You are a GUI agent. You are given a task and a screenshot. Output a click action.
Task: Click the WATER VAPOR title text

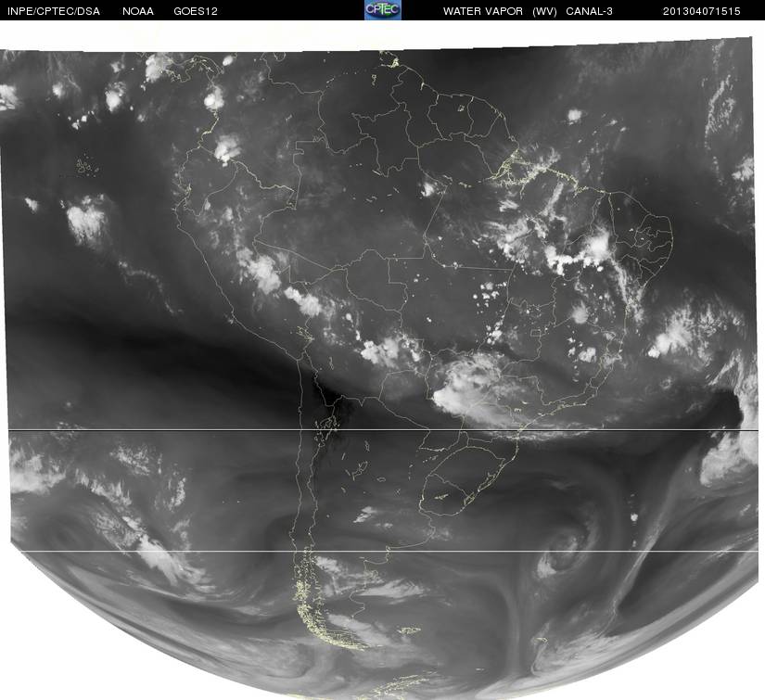[x=483, y=11]
